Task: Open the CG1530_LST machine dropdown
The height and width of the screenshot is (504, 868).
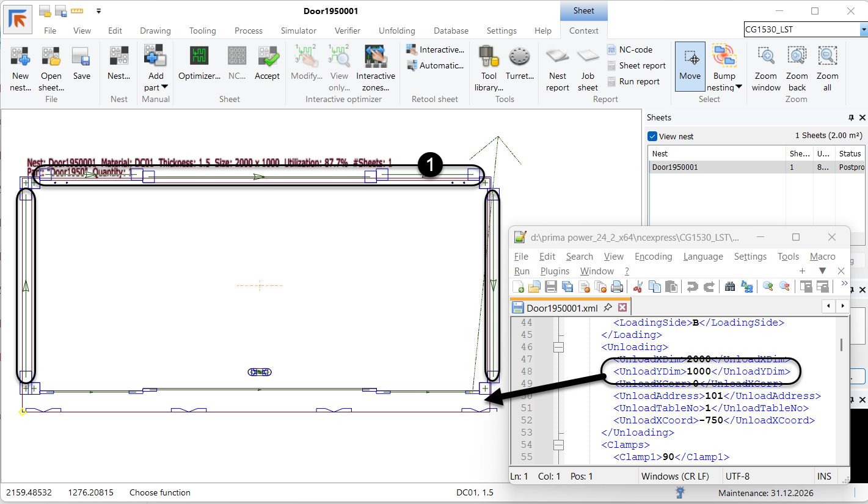Action: coord(863,29)
